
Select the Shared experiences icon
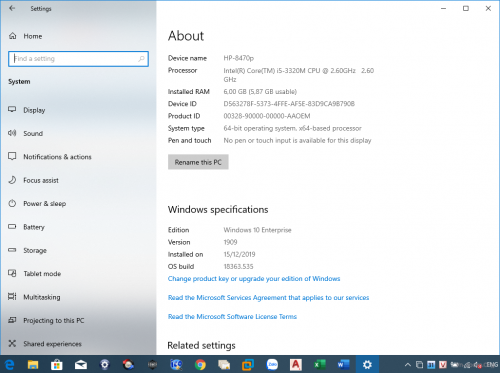(x=12, y=343)
